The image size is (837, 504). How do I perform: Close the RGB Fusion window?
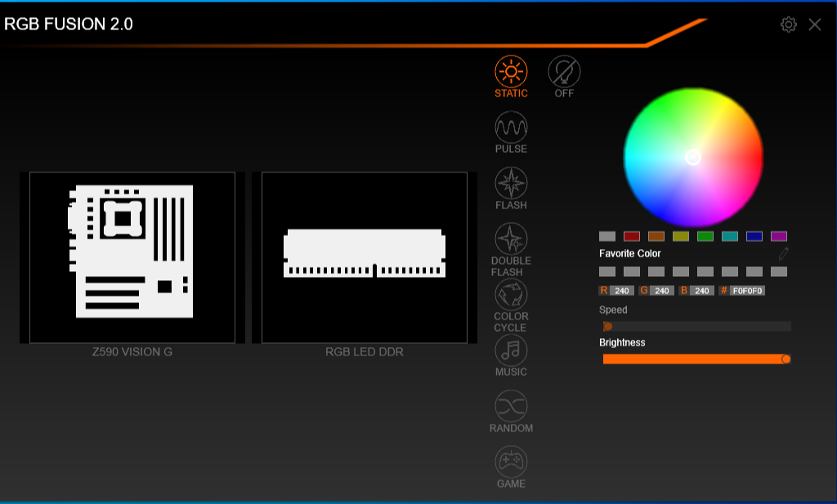[x=815, y=25]
